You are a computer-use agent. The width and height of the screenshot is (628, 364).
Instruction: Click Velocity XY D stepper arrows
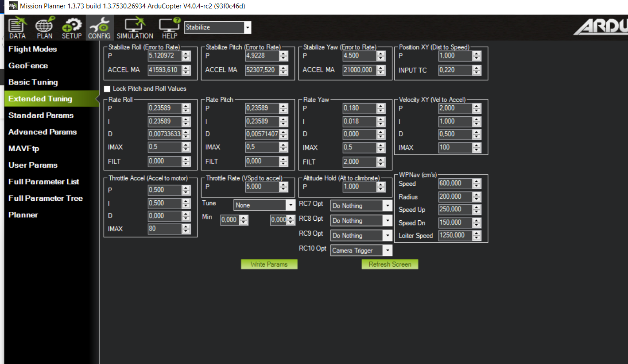tap(477, 134)
